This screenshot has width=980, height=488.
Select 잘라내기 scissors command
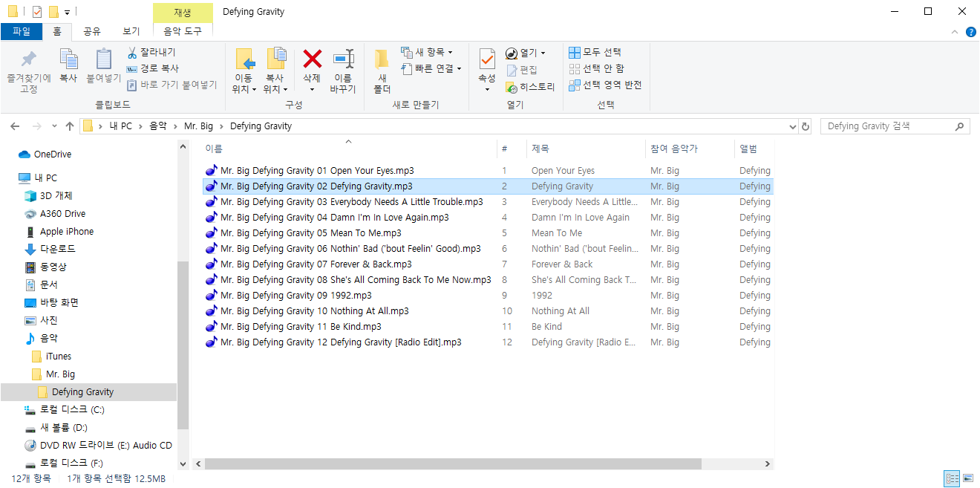pyautogui.click(x=151, y=53)
